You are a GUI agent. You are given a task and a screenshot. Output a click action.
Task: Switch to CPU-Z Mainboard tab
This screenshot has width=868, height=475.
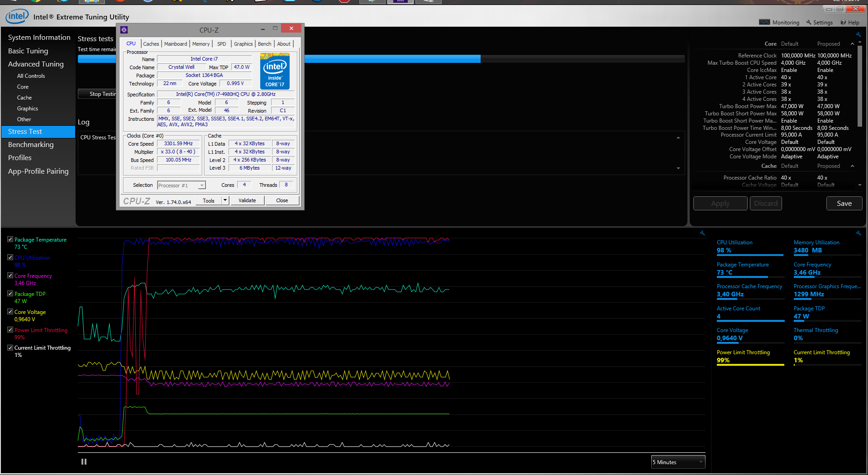point(176,44)
